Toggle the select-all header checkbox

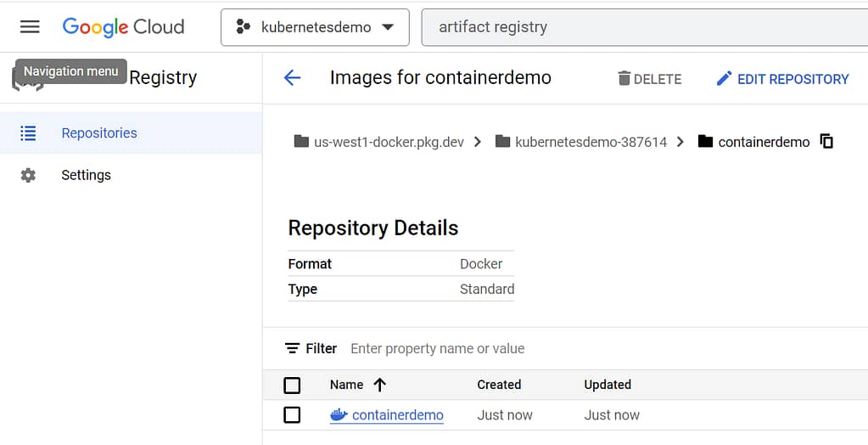292,386
